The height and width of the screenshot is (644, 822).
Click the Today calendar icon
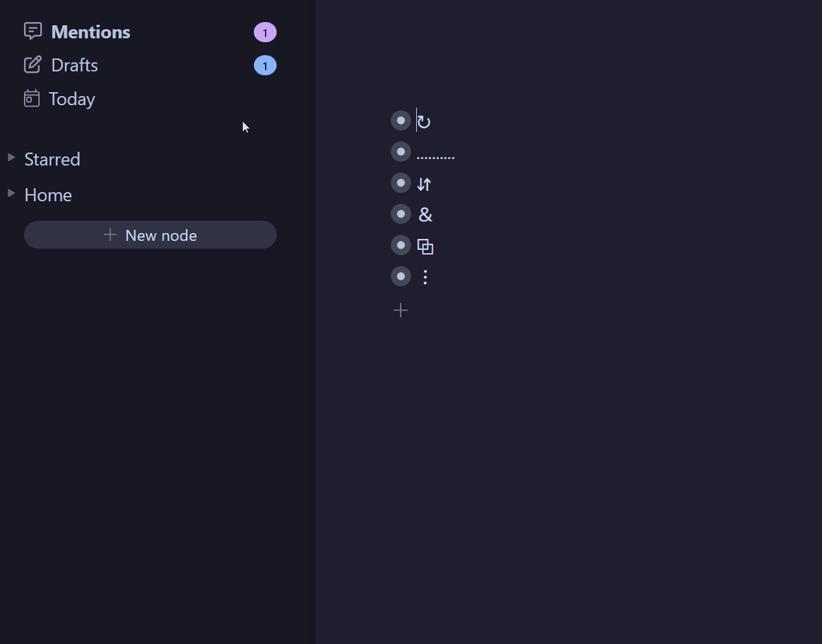pyautogui.click(x=32, y=99)
